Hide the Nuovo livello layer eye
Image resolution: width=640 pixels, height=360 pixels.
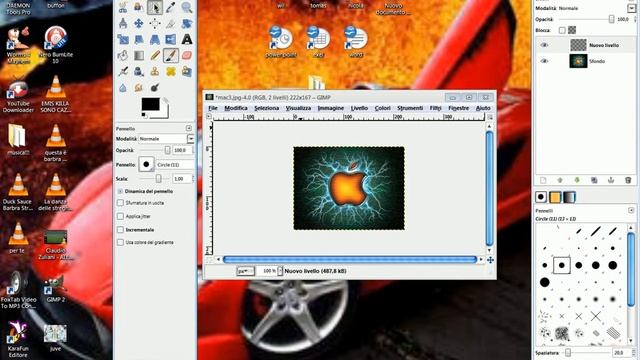coord(544,45)
